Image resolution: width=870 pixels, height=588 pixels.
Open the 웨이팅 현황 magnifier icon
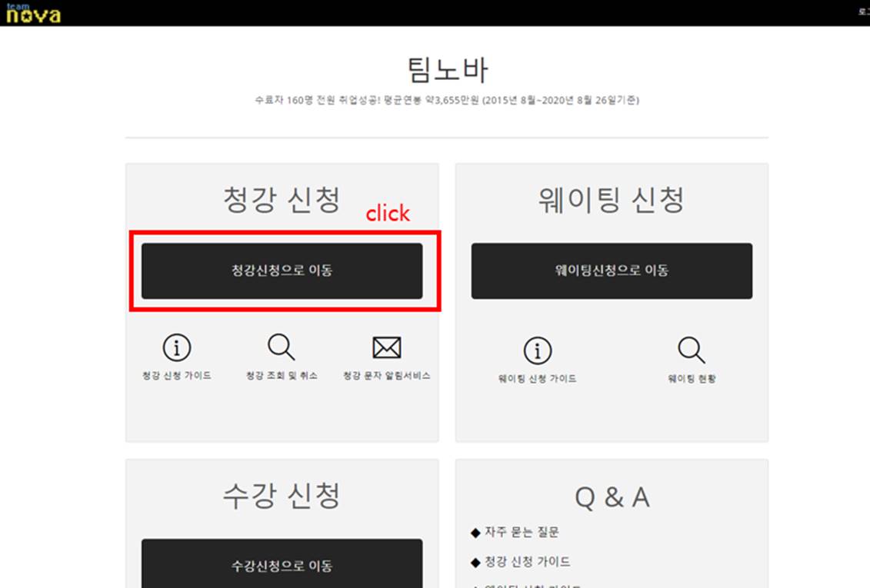click(x=692, y=350)
